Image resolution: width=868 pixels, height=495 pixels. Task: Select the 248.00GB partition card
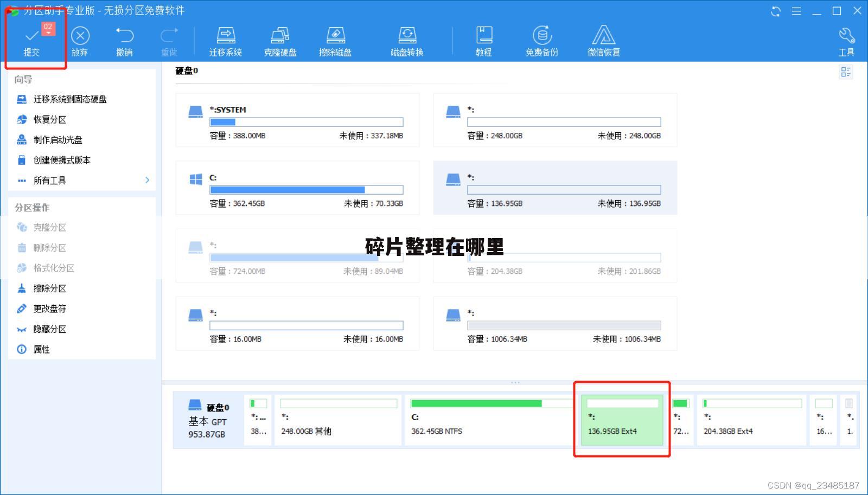[x=555, y=120]
